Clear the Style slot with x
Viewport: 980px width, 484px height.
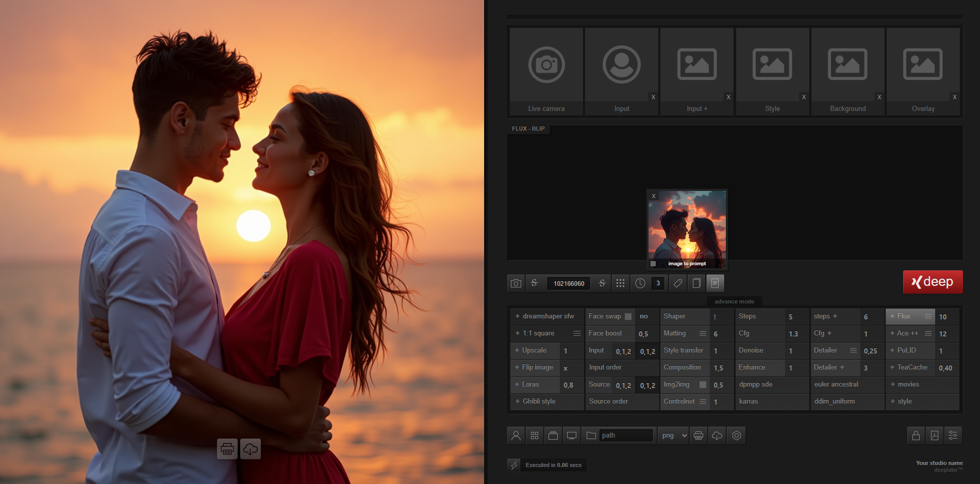pyautogui.click(x=804, y=97)
